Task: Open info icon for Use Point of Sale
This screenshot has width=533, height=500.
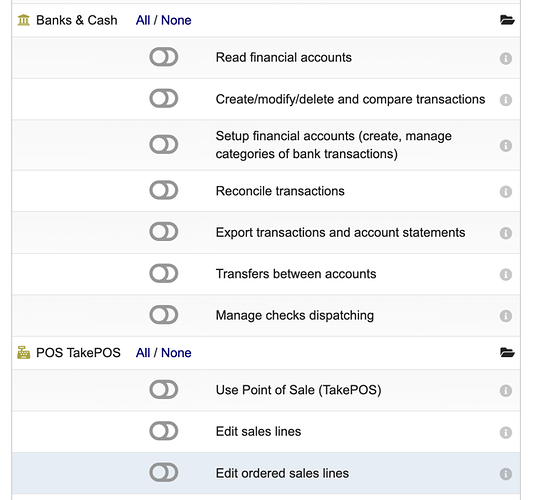Action: point(506,391)
